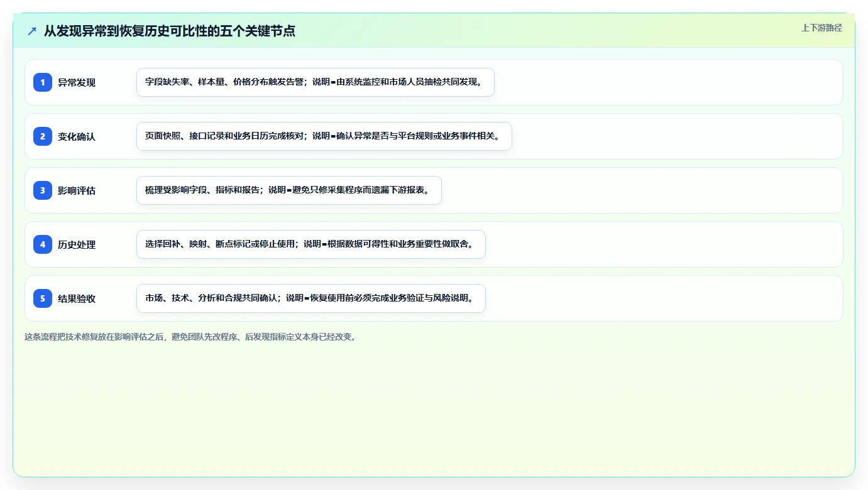Screen dimensions: 868x490
Task: Click the step 3 number badge
Action: (43, 190)
